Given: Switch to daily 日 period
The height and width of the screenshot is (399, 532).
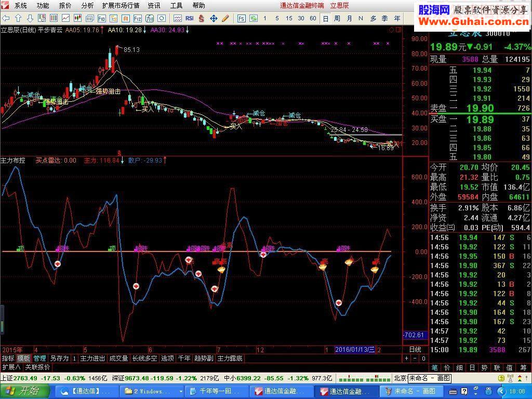Looking at the screenshot, I should click(325, 19).
